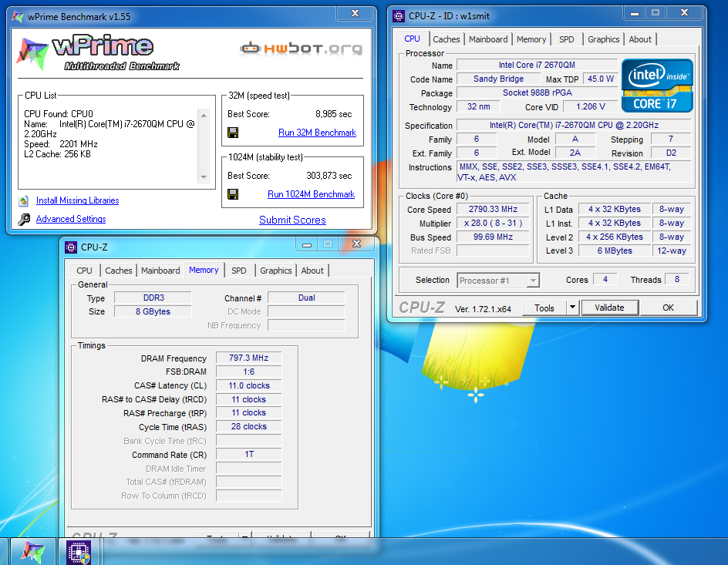This screenshot has height=565, width=728.
Task: Click the wrench icon for Advanced Settings
Action: point(24,219)
